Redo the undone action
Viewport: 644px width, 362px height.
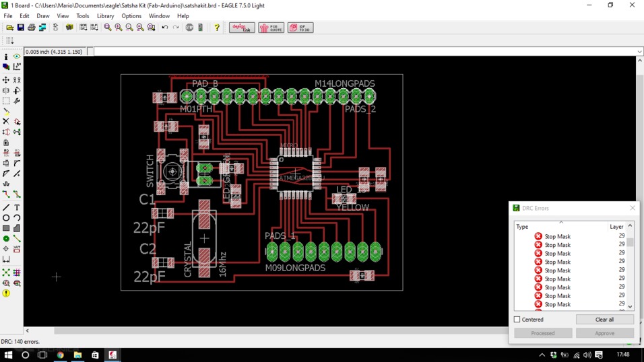pyautogui.click(x=176, y=28)
